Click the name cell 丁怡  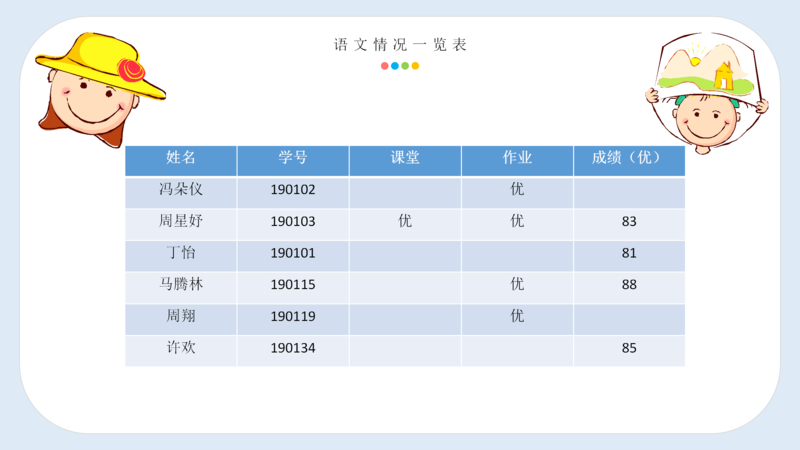[181, 256]
